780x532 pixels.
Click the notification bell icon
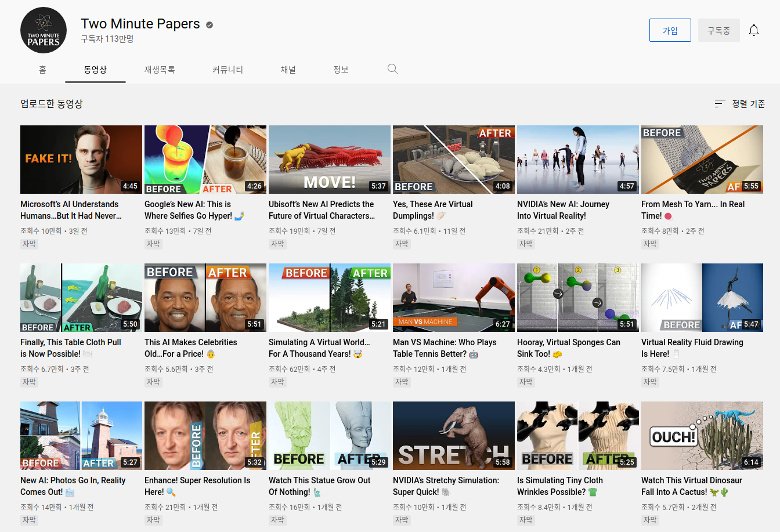point(754,30)
